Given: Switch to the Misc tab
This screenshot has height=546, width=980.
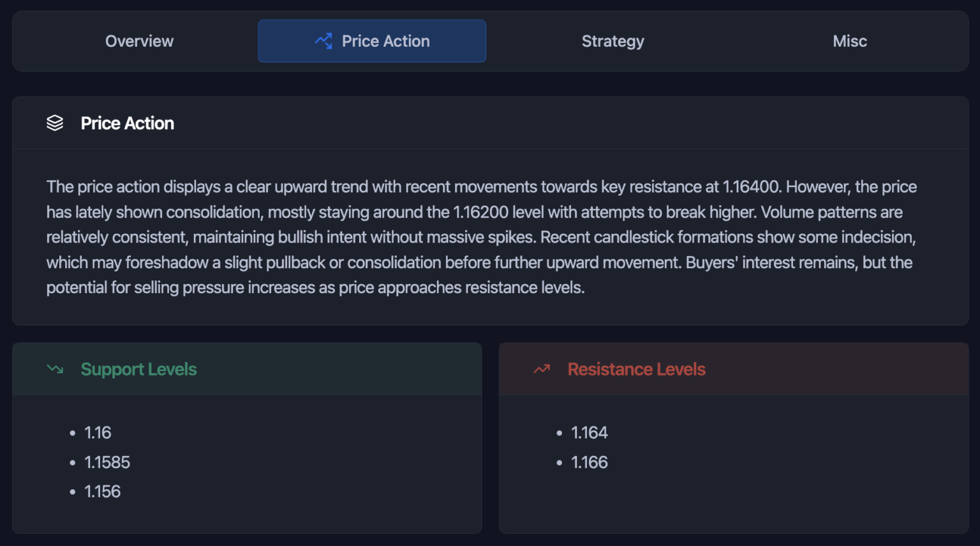Looking at the screenshot, I should pos(849,41).
